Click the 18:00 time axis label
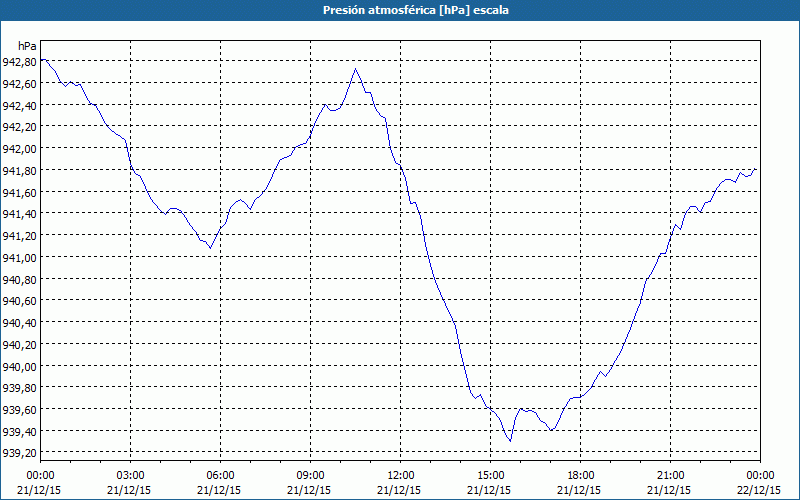Screen dimensions: 800x500 coord(581,476)
